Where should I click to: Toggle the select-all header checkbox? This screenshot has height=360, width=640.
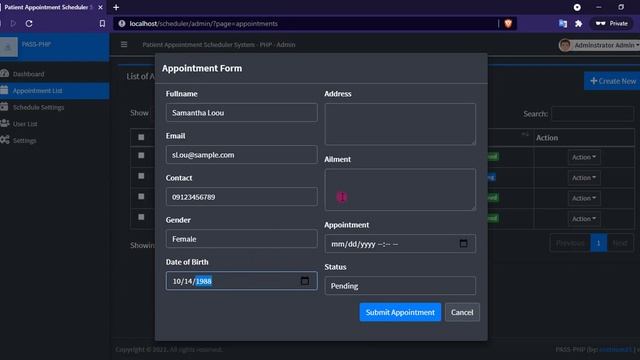click(141, 137)
